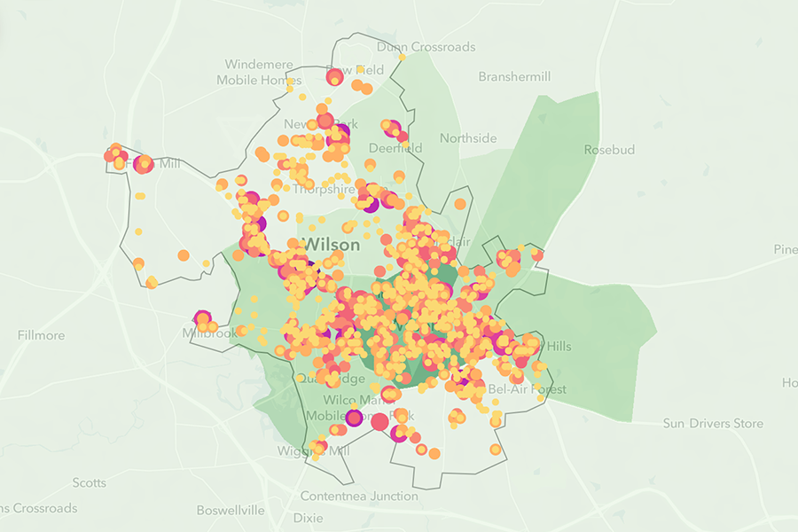Click the Windemere Mobile Homes label
798x532 pixels.
click(x=262, y=72)
